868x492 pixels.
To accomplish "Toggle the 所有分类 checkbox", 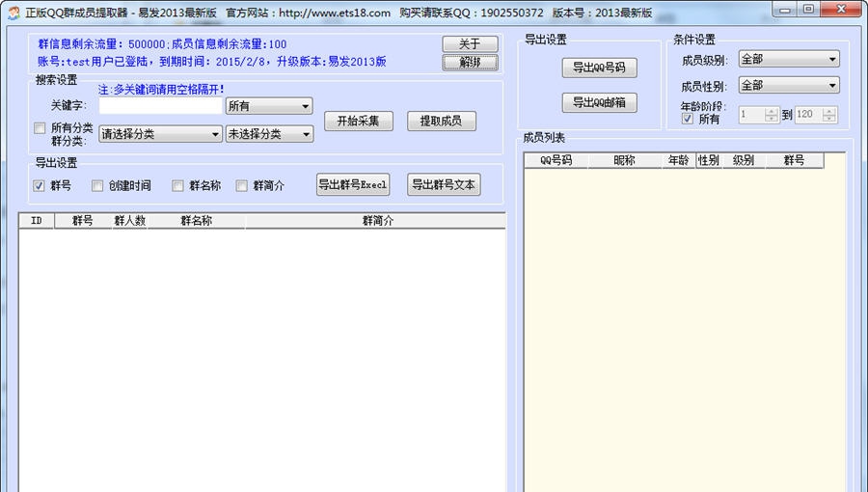I will [x=40, y=128].
